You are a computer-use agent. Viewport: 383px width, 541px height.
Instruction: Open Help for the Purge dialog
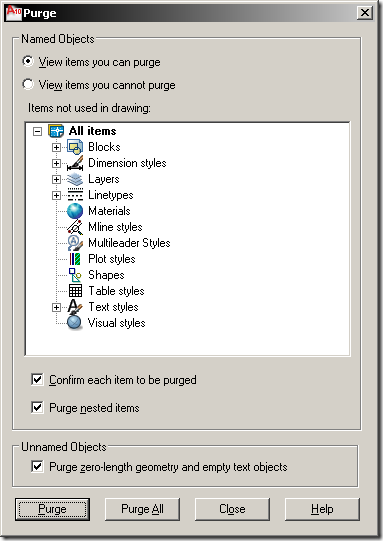(322, 509)
